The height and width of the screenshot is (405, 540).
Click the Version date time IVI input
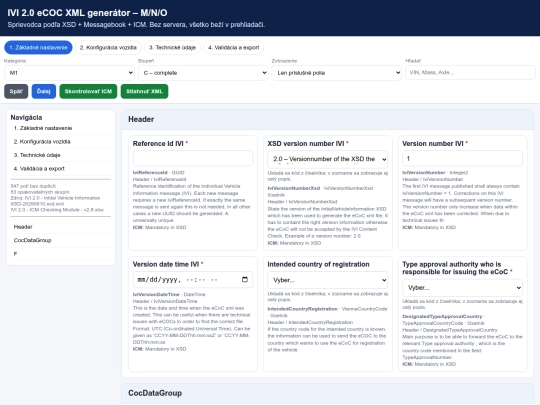(193, 280)
